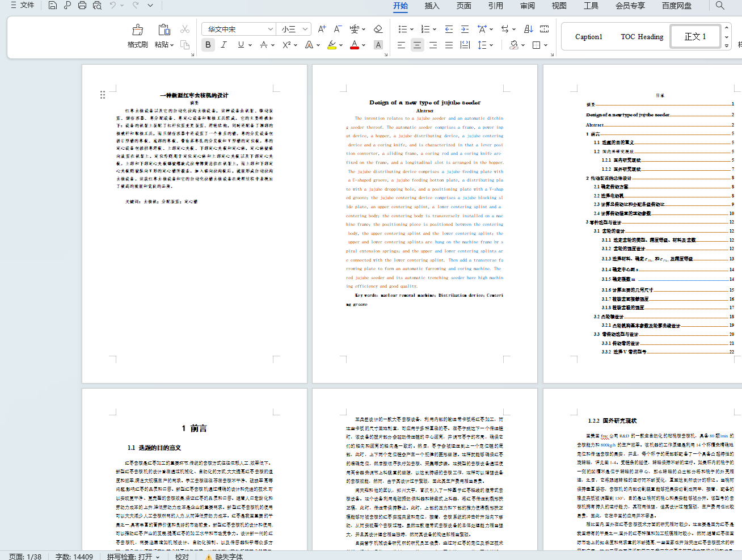742x560 pixels.
Task: Expand the Paste options arrow
Action: coord(172,45)
